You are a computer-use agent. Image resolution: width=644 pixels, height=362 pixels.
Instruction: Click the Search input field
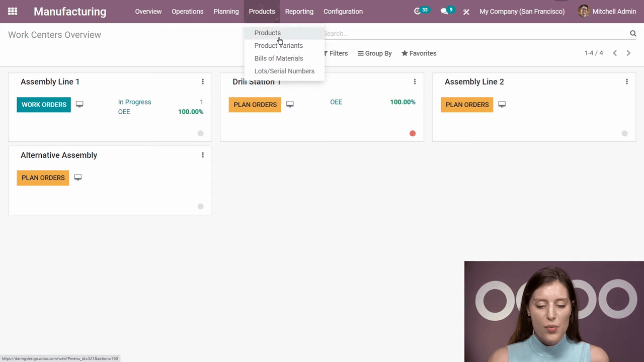click(473, 34)
